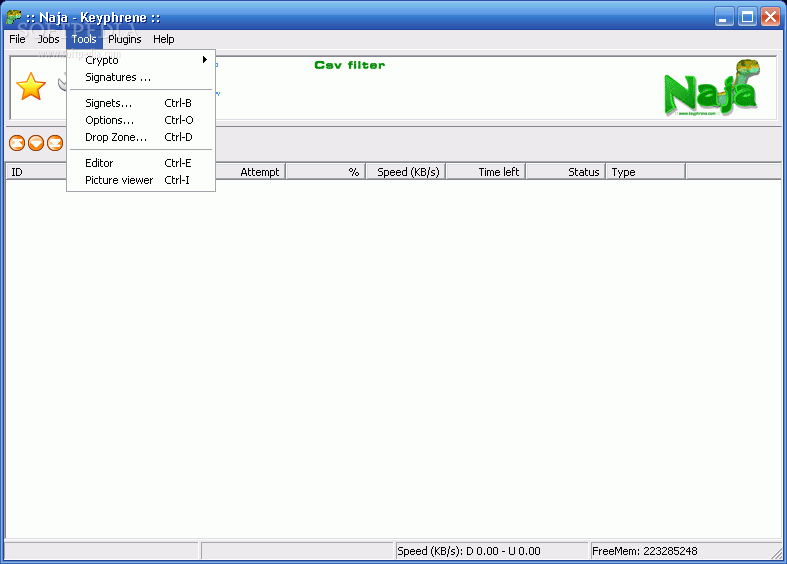The height and width of the screenshot is (564, 787).
Task: Minimize the Naja window
Action: coord(724,17)
